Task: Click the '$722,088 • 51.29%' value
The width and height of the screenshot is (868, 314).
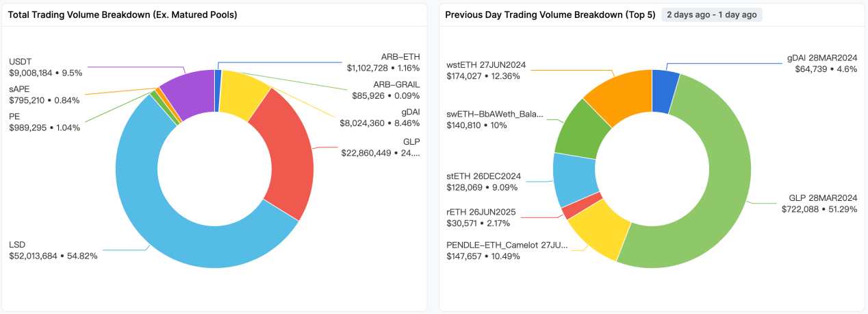Action: [x=819, y=209]
